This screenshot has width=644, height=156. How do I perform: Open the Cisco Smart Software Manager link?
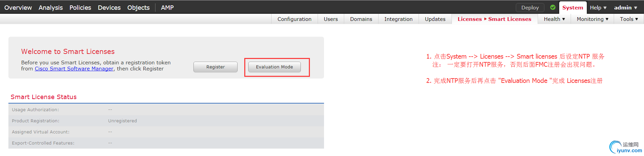pos(74,69)
